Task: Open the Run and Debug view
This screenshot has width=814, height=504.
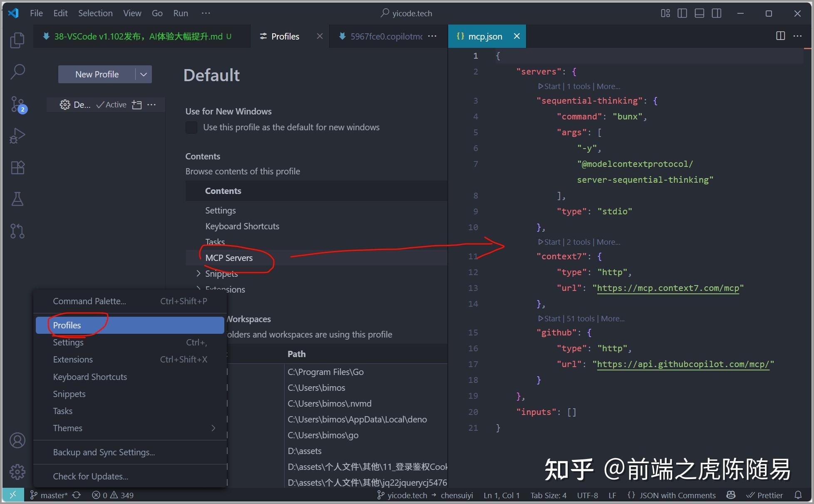Action: point(17,135)
